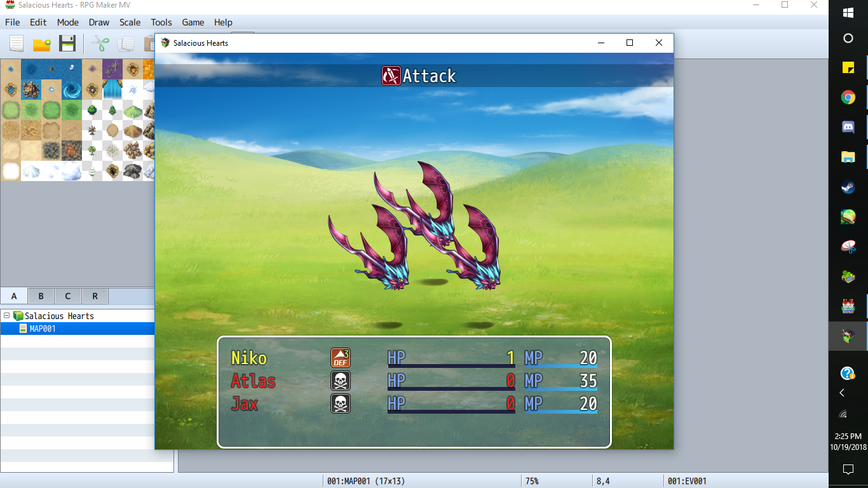This screenshot has width=868, height=488.
Task: Click the Cut scissors toolbar icon
Action: coord(100,43)
